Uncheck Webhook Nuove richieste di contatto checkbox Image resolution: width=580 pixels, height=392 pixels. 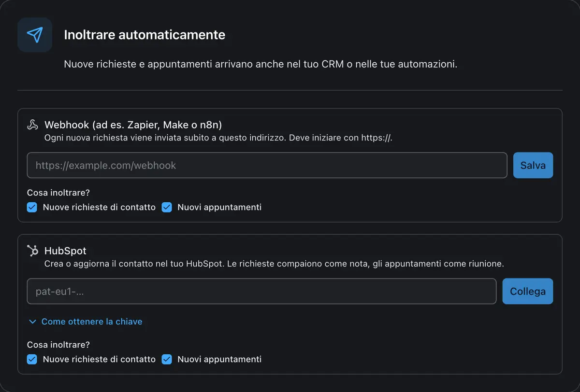pyautogui.click(x=32, y=207)
